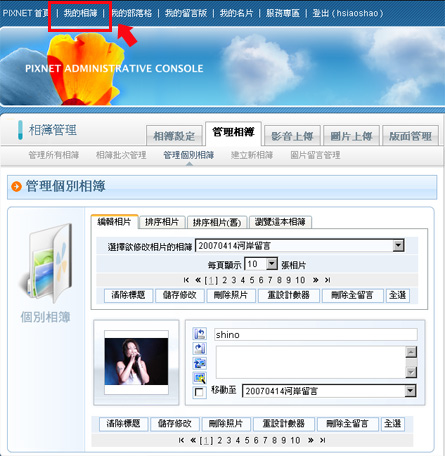Click the photo description text area
Screen dimensions: 445x456
click(311, 362)
